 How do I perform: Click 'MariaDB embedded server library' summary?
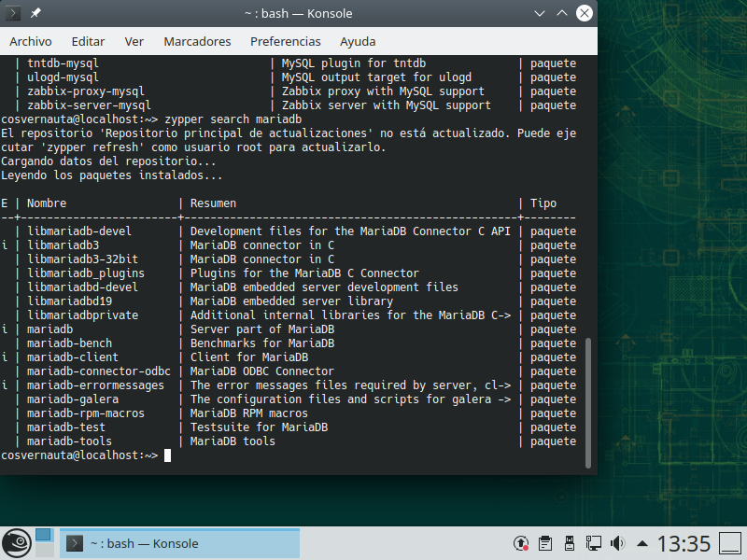(x=291, y=301)
